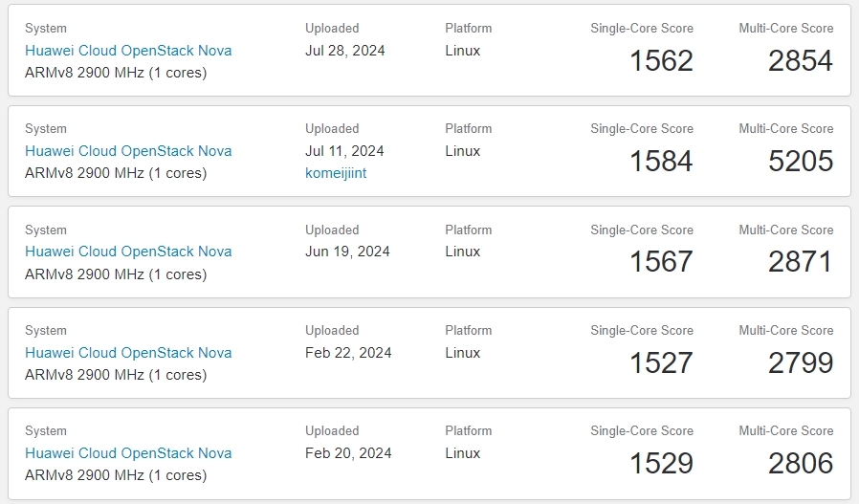Click the Linux platform value in the Jul 28 card

462,51
